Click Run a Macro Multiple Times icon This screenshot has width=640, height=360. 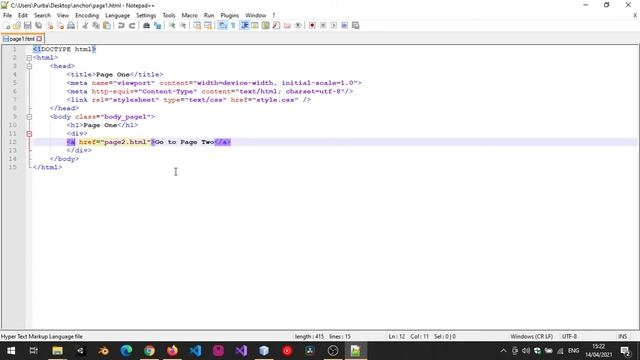coord(344,25)
